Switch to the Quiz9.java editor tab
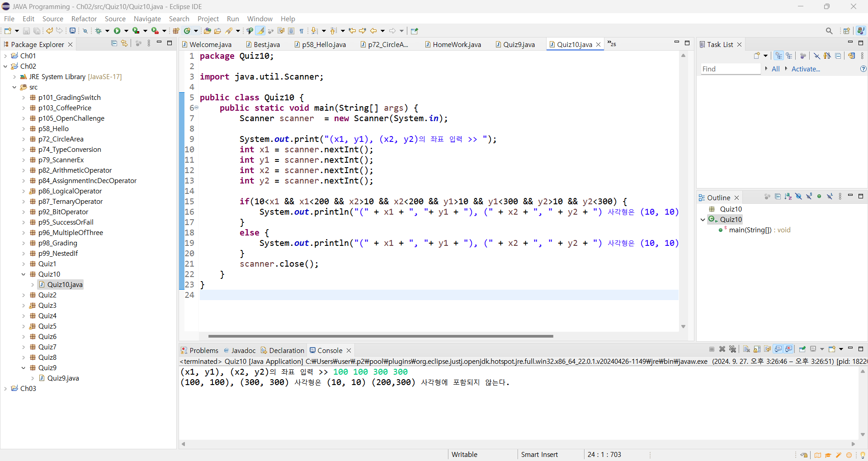This screenshot has width=868, height=461. point(515,44)
